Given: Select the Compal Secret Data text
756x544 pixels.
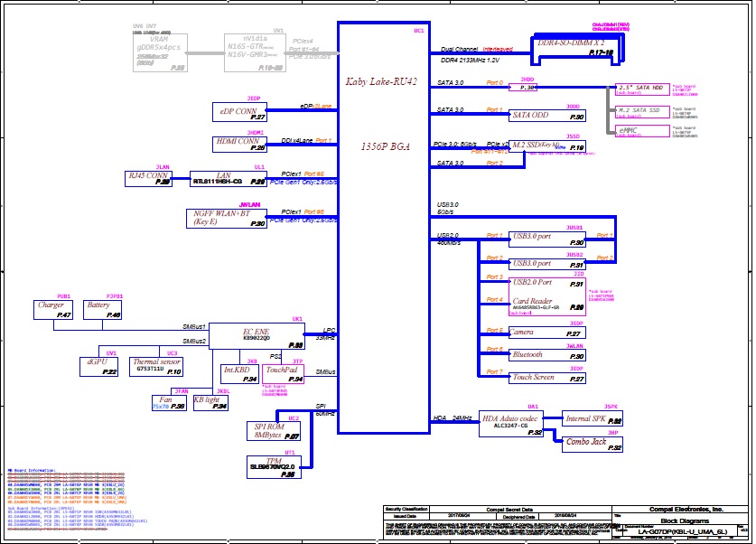Looking at the screenshot, I should tap(509, 510).
